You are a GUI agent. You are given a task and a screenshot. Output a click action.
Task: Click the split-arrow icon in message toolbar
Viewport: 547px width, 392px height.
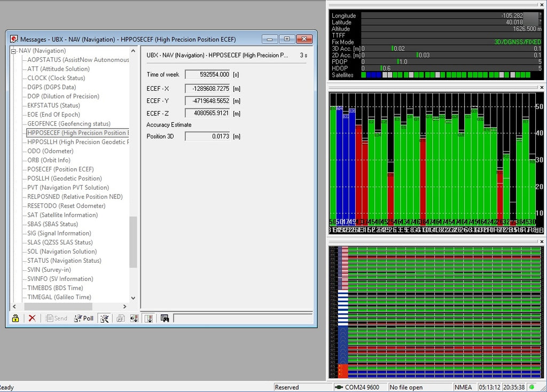134,318
